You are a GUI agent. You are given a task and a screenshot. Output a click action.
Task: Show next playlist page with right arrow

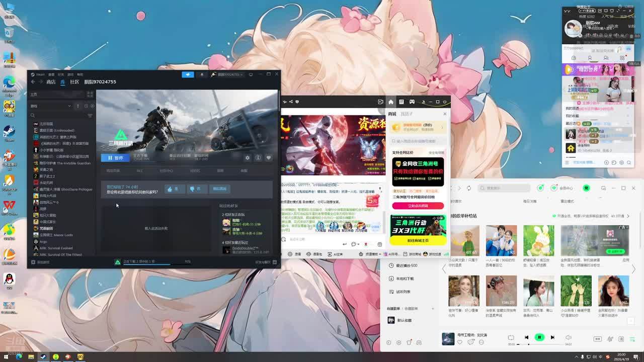coord(633,269)
